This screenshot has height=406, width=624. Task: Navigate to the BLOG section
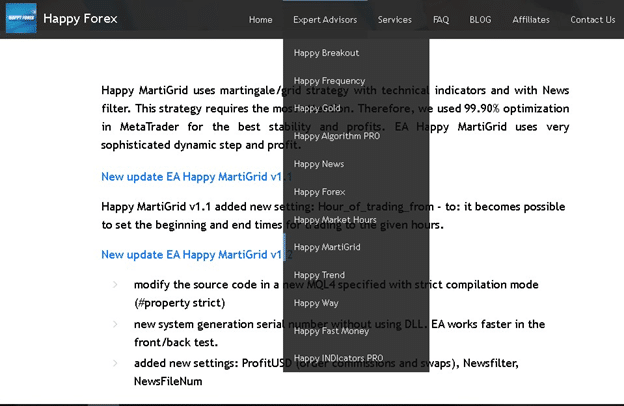(480, 20)
